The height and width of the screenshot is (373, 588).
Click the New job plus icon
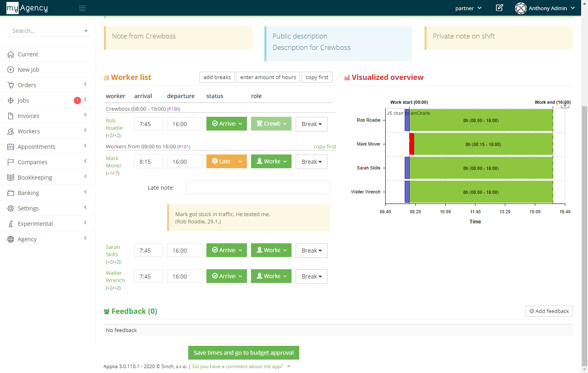[11, 70]
